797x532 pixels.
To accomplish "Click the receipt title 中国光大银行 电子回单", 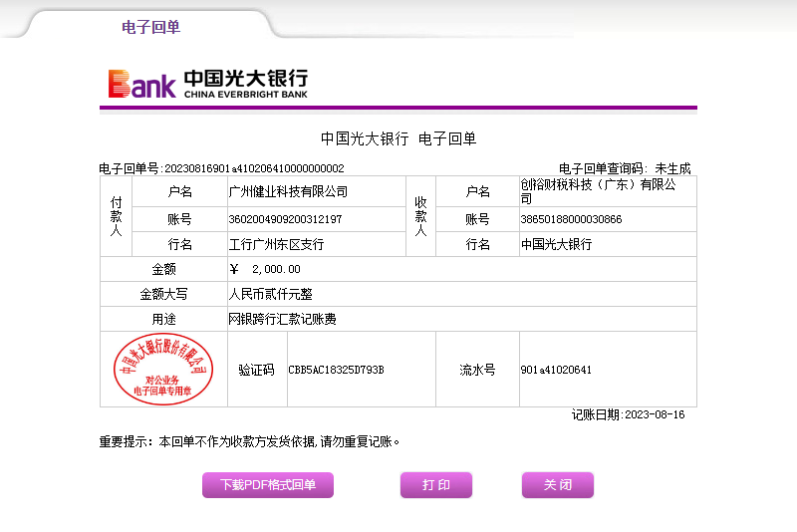I will 398,138.
